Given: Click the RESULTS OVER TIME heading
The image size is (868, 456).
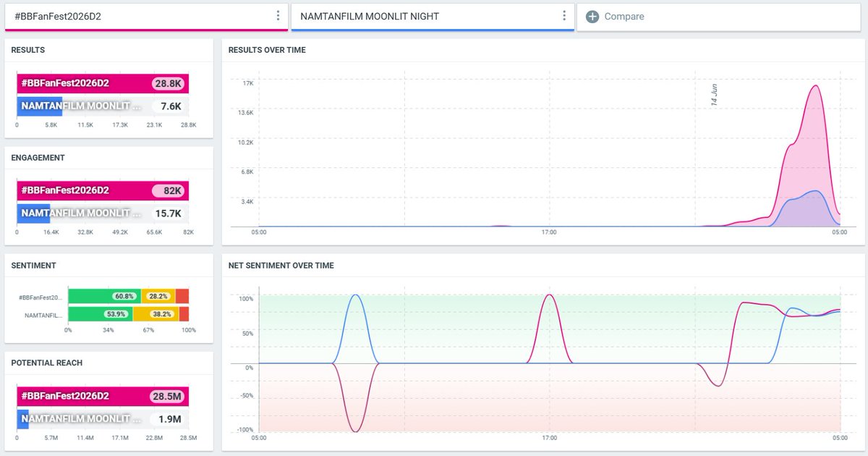Looking at the screenshot, I should point(267,50).
